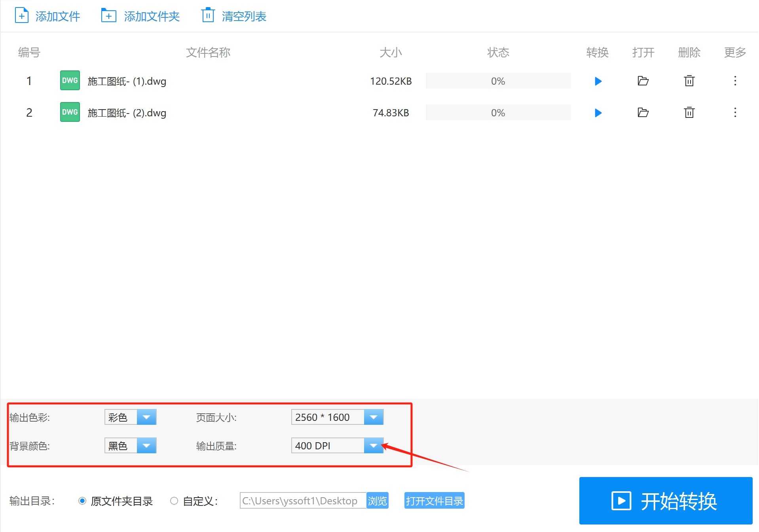Delete 施工图纸- (2).dwg with trash icon
This screenshot has width=759, height=532.
[689, 113]
